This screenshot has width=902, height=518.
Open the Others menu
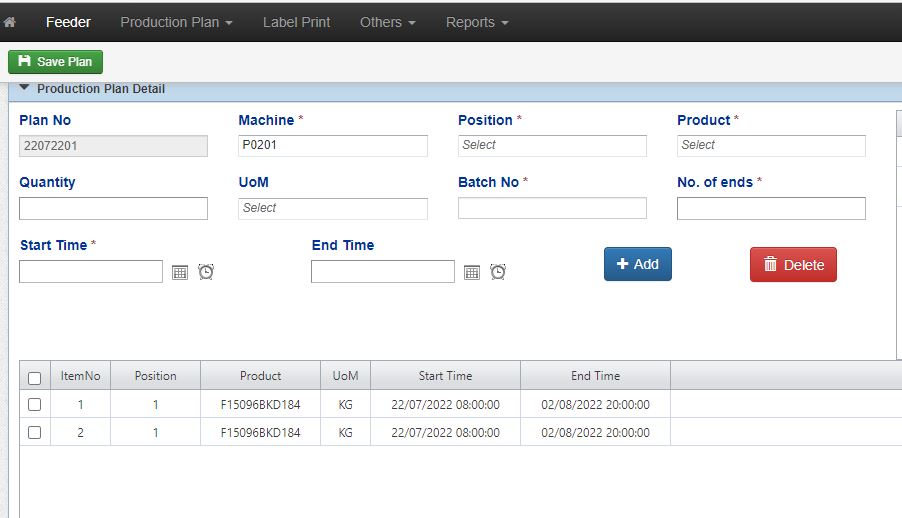click(x=387, y=22)
